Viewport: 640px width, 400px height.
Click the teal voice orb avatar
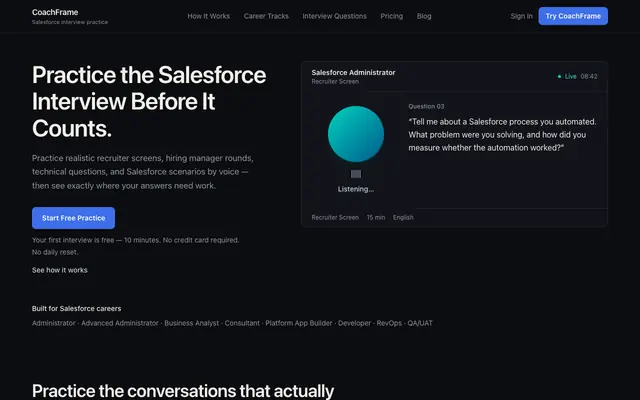(x=356, y=134)
